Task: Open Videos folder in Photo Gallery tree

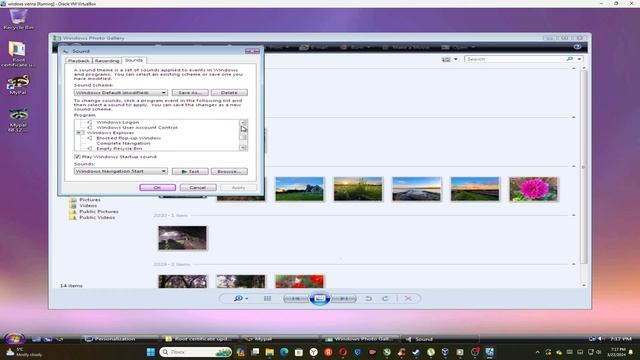Action: pos(88,206)
